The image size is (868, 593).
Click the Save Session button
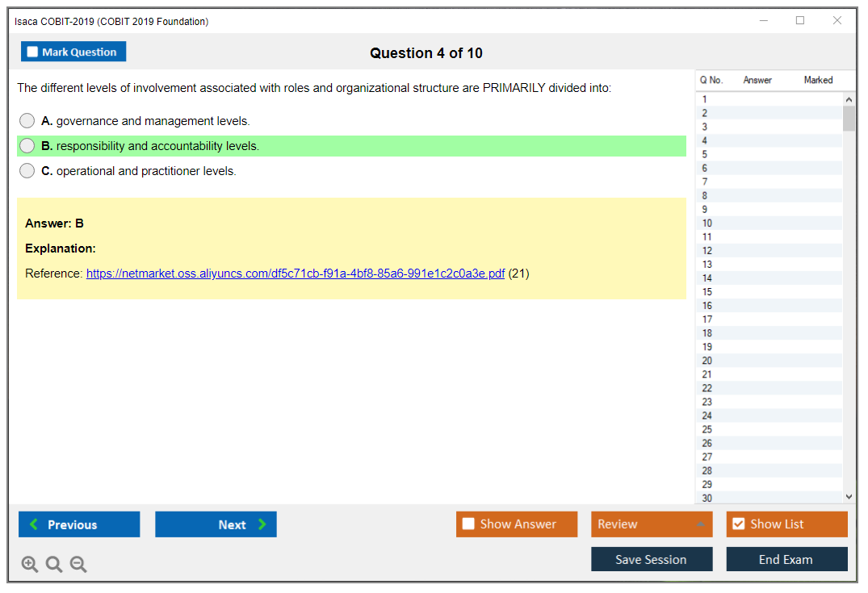coord(652,559)
